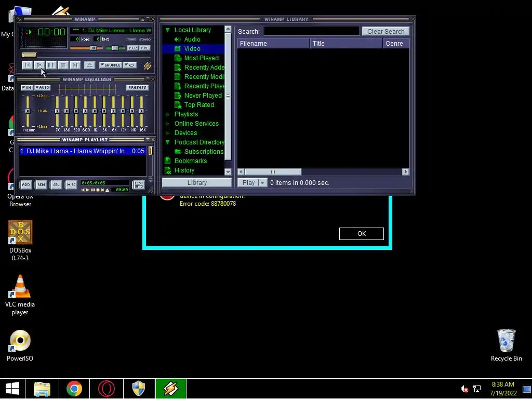Image resolution: width=532 pixels, height=399 pixels.
Task: Click the library Play button
Action: pyautogui.click(x=248, y=182)
